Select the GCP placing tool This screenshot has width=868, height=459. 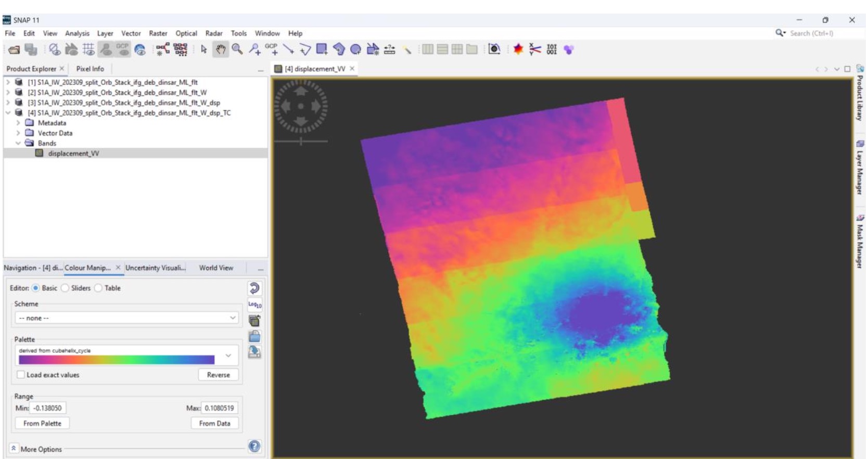click(x=272, y=49)
